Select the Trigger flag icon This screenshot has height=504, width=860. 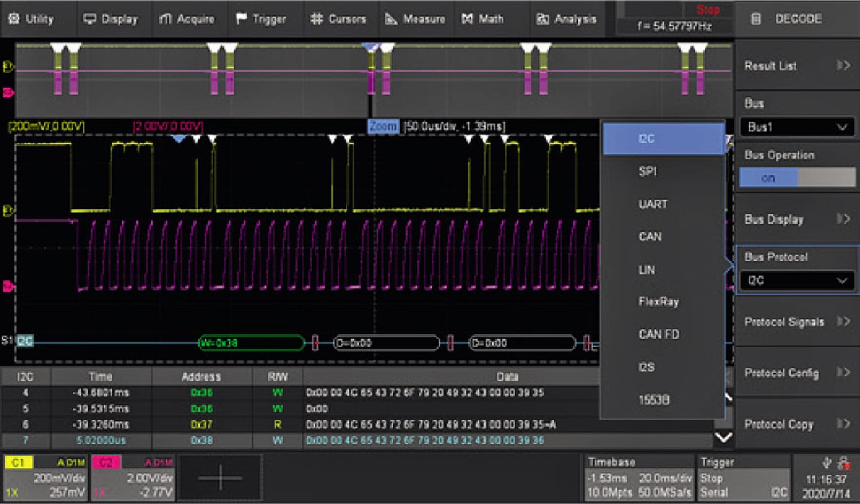(x=241, y=18)
